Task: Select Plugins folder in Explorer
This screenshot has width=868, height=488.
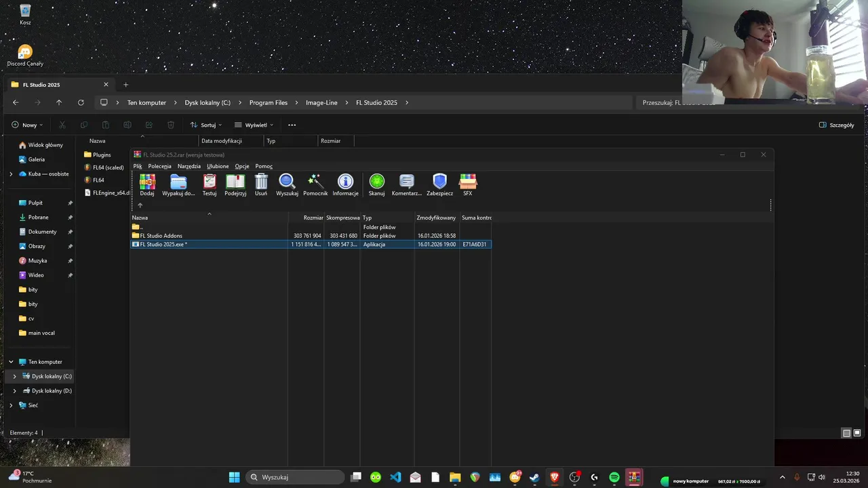Action: (97, 155)
